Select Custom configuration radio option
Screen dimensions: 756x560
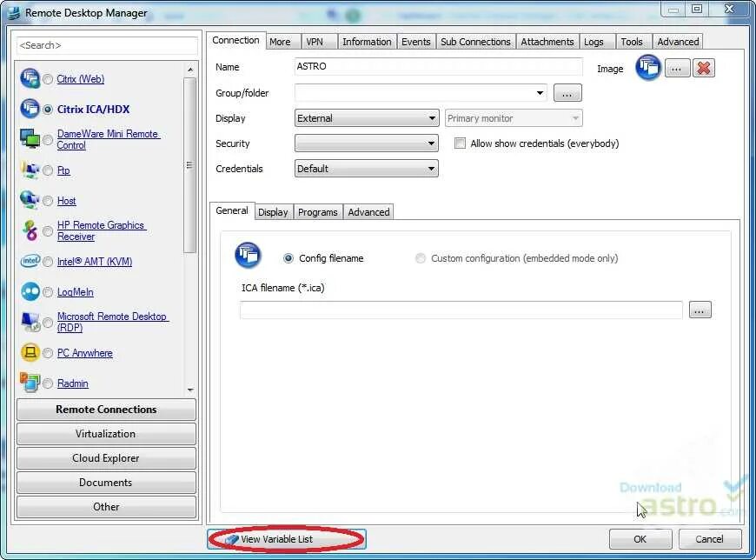pos(421,258)
